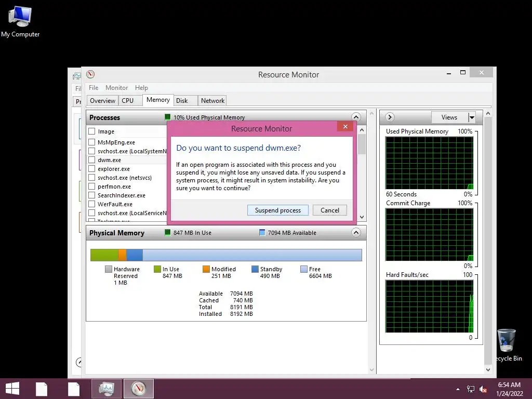Show hidden system tray icons
The width and height of the screenshot is (532, 399).
point(458,389)
